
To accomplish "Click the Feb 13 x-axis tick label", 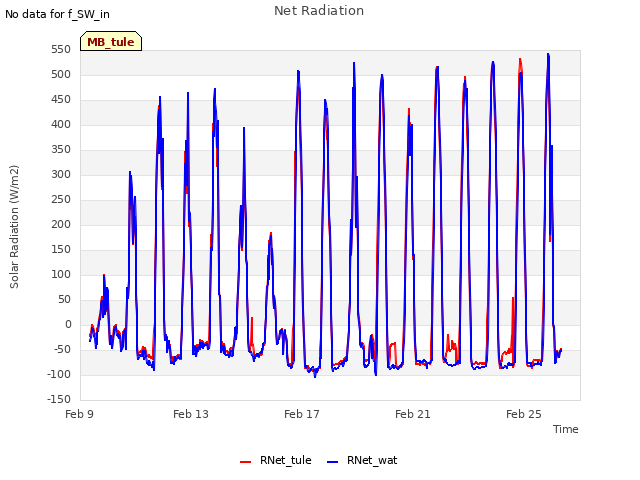I will pyautogui.click(x=191, y=414).
